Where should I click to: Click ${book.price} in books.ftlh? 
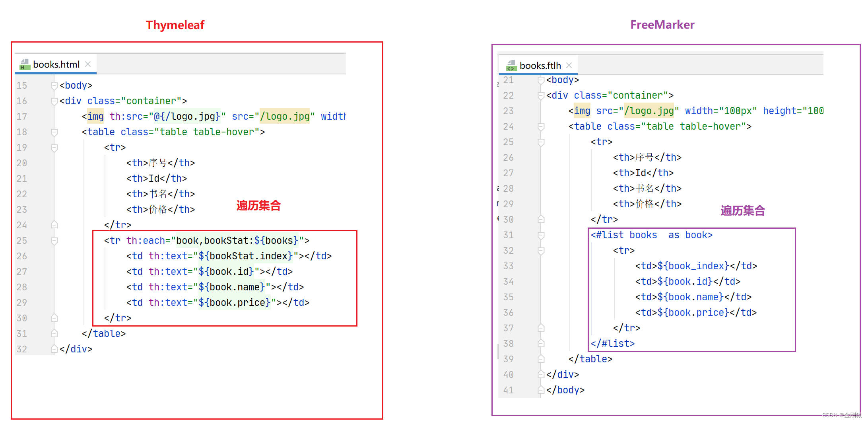[693, 313]
